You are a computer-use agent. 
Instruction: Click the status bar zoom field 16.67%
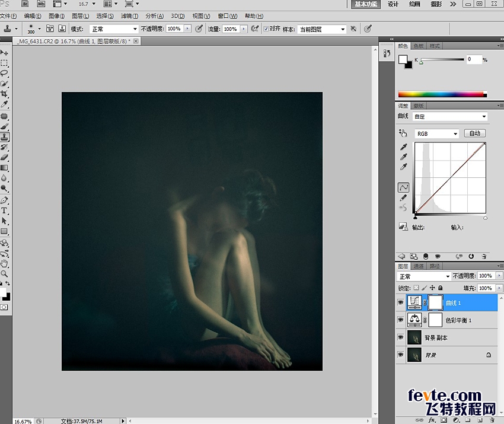(23, 421)
